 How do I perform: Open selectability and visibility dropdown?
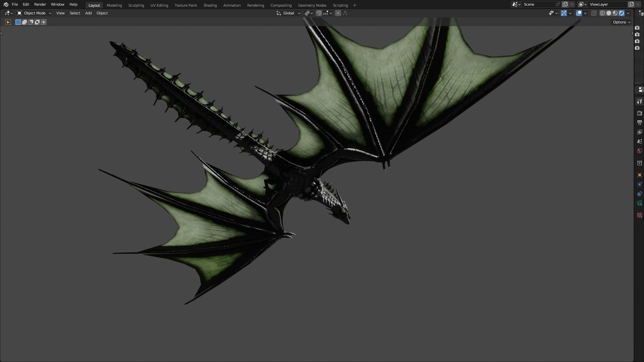tap(553, 13)
